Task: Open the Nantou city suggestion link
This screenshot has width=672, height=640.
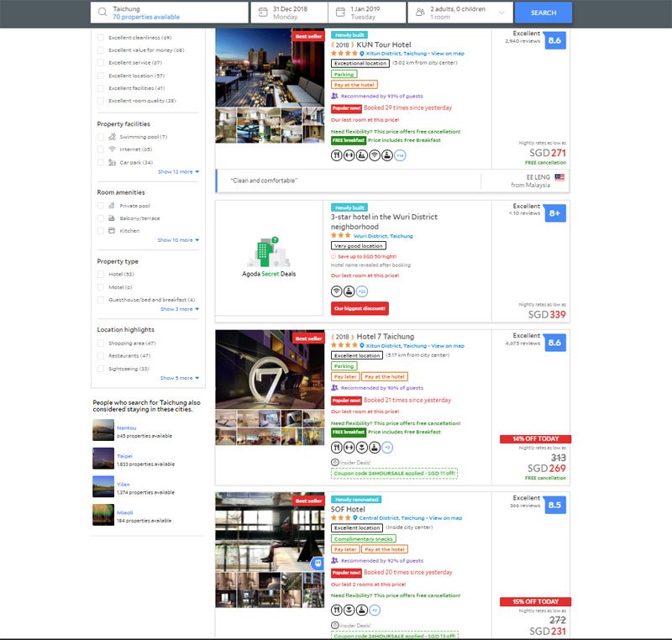Action: click(x=127, y=428)
